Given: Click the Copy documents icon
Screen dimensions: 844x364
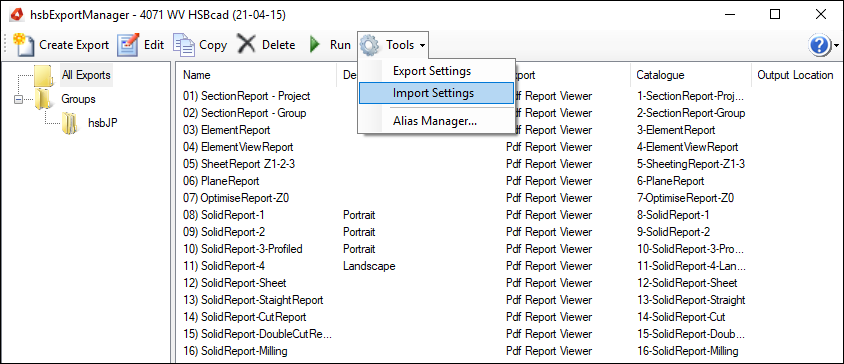Looking at the screenshot, I should click(x=184, y=45).
